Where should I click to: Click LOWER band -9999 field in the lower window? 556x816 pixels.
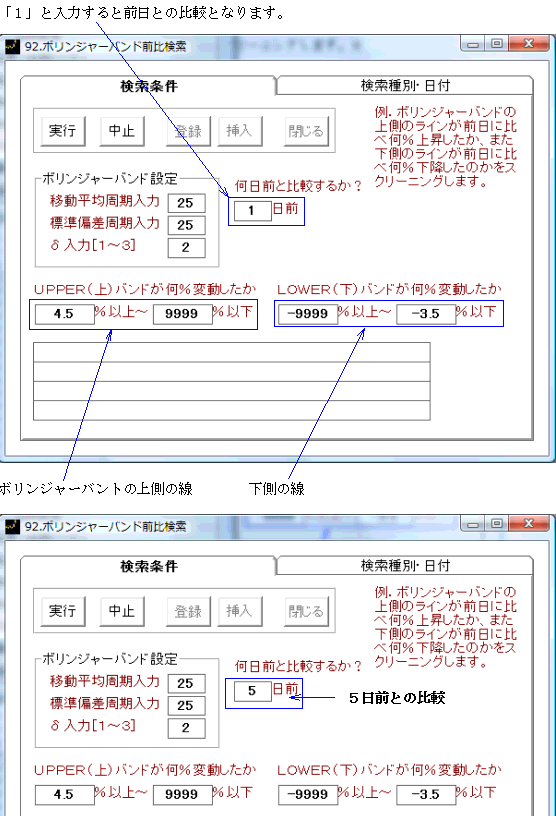click(x=308, y=795)
